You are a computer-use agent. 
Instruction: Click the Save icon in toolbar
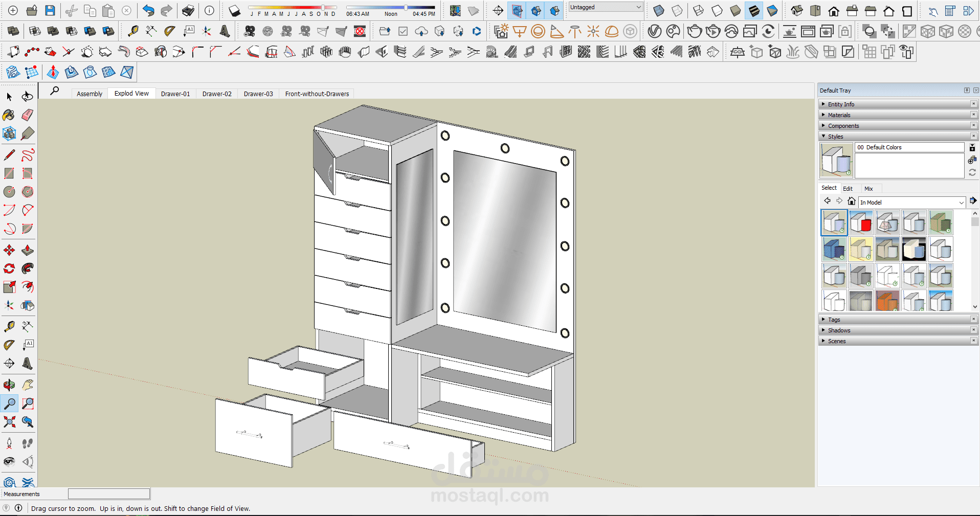coord(50,10)
